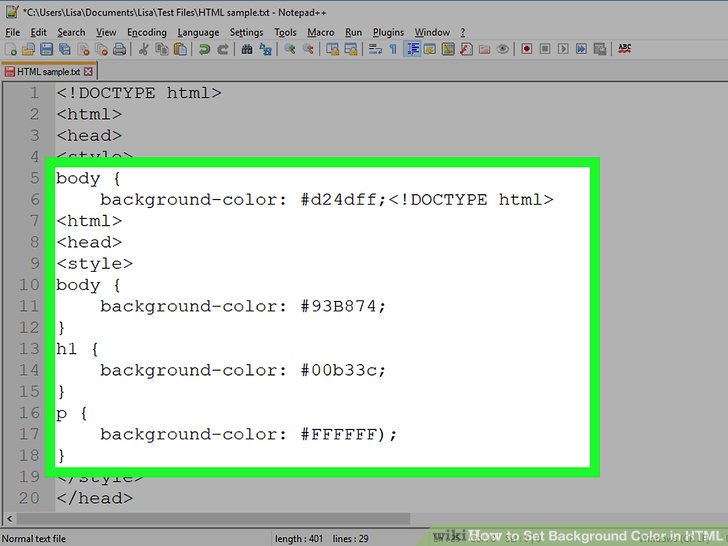Toggle synchronize horizontal scrolling icon
Image resolution: width=728 pixels, height=546 pixels.
pyautogui.click(x=351, y=49)
